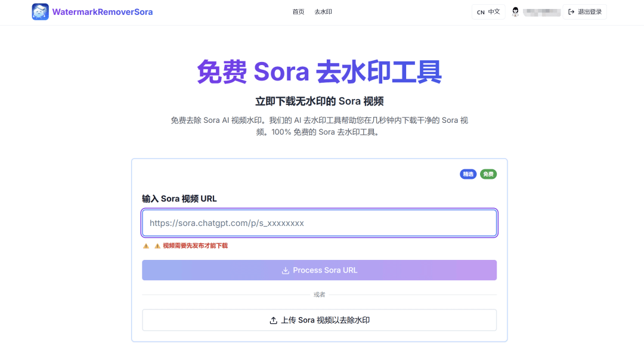Click the WatermarkRemoverSora title link

[x=103, y=12]
